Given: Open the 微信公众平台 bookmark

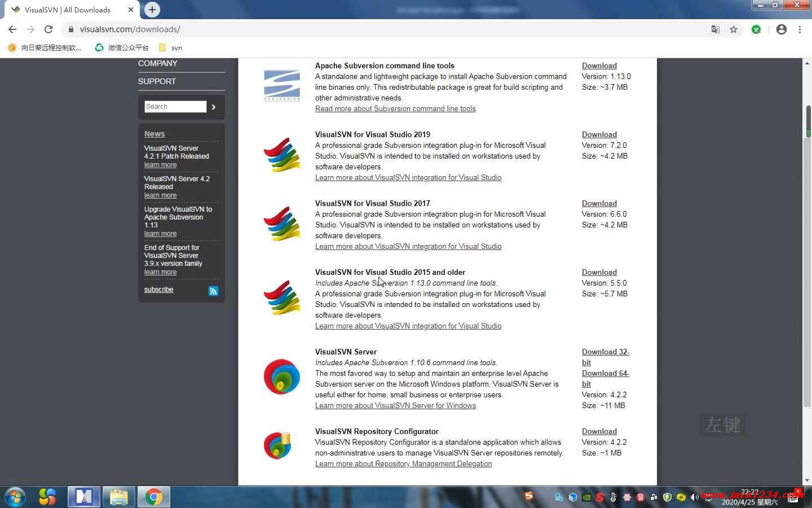Looking at the screenshot, I should coord(122,47).
